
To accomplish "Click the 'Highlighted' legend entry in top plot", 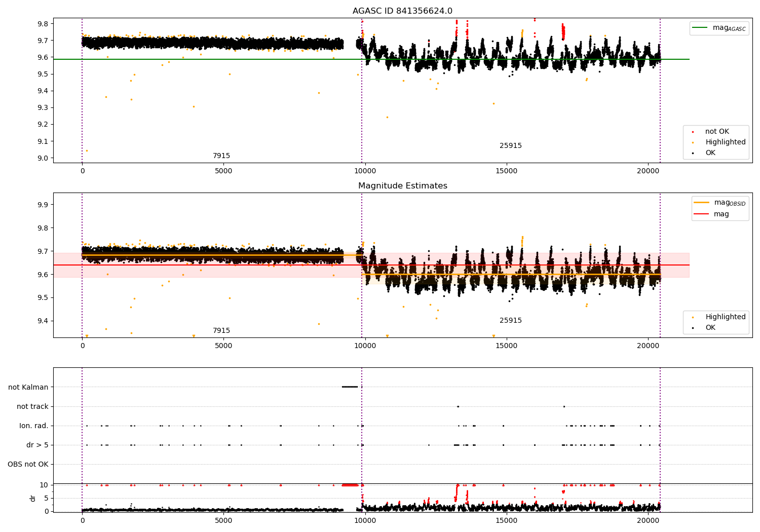I will [x=719, y=142].
